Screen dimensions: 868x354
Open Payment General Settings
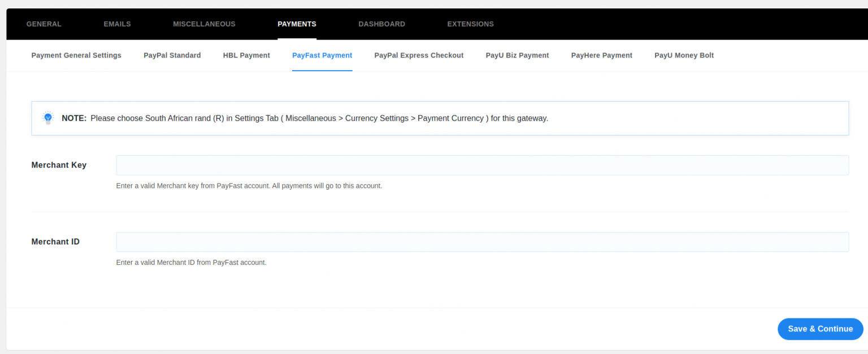tap(76, 55)
